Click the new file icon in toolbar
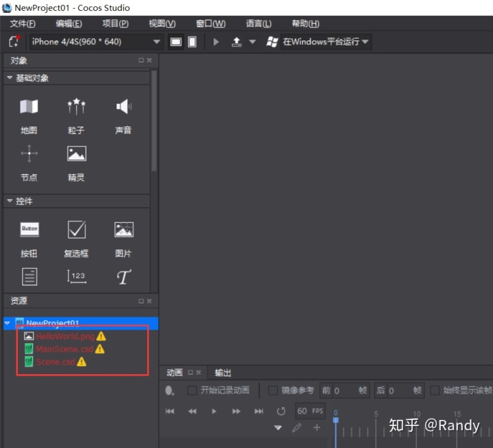This screenshot has height=448, width=493. tap(14, 42)
